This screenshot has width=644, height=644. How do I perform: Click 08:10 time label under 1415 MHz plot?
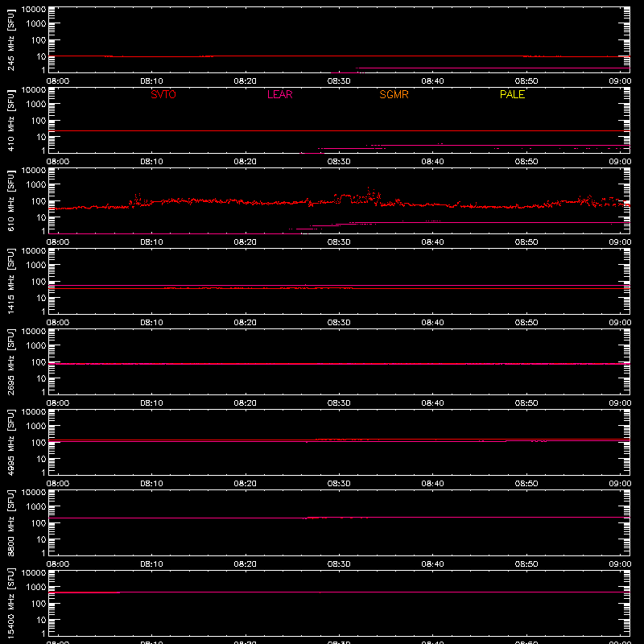(x=151, y=323)
